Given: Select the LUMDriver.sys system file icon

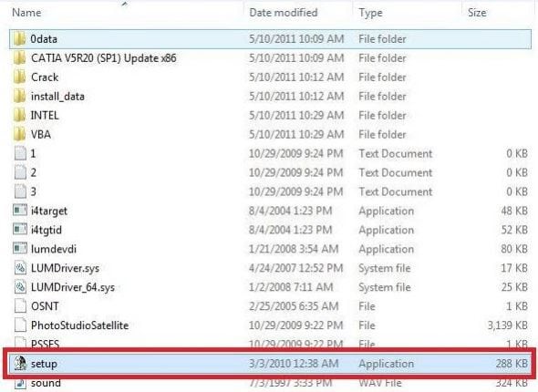Looking at the screenshot, I should 20,268.
